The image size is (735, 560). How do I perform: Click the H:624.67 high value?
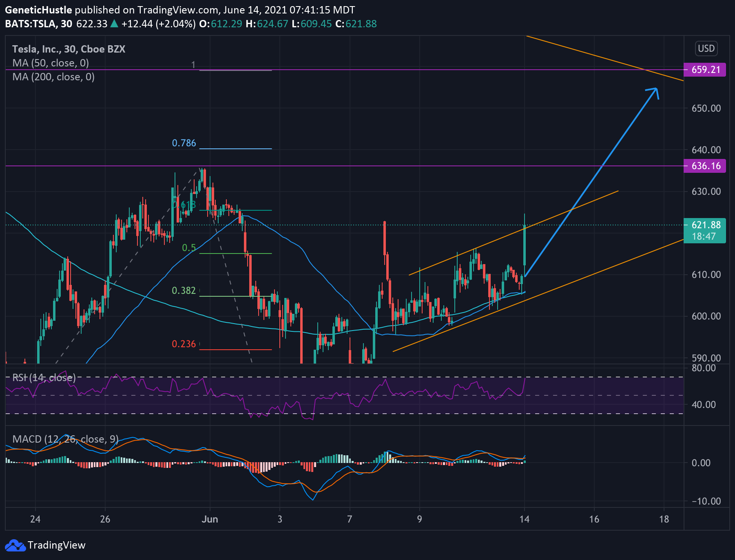coord(267,24)
